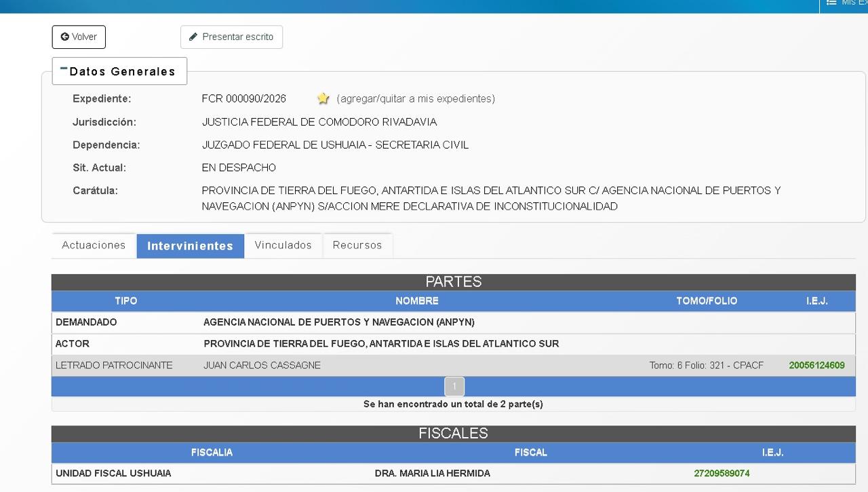Click the yellow star favorite icon
Image resolution: width=868 pixels, height=492 pixels.
click(x=323, y=98)
